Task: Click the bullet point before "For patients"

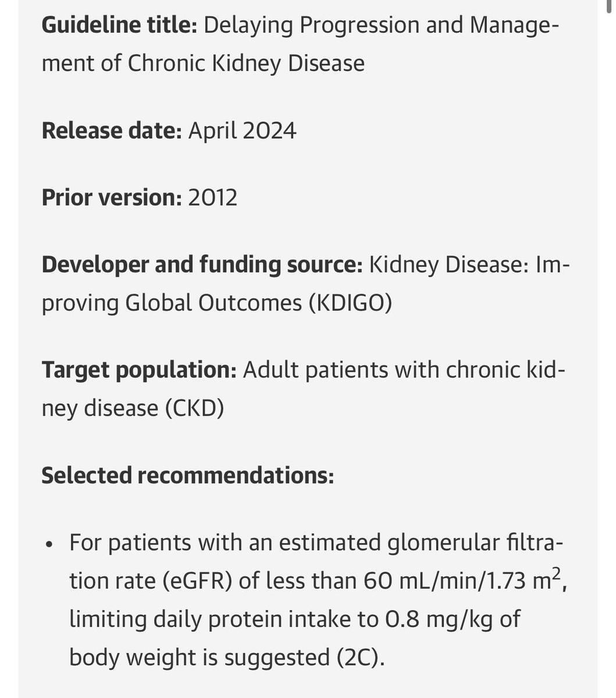Action: 51,545
